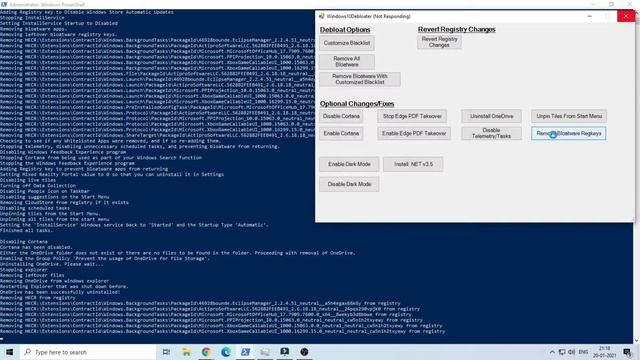Click Unpin Tiles From Start Menu
The width and height of the screenshot is (640, 360).
point(569,116)
